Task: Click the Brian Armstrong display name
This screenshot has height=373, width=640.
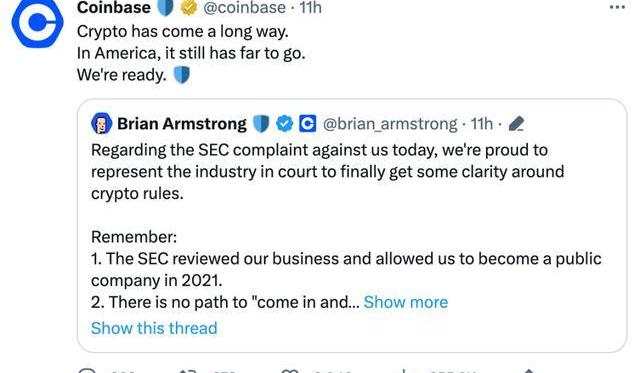Action: [x=182, y=124]
